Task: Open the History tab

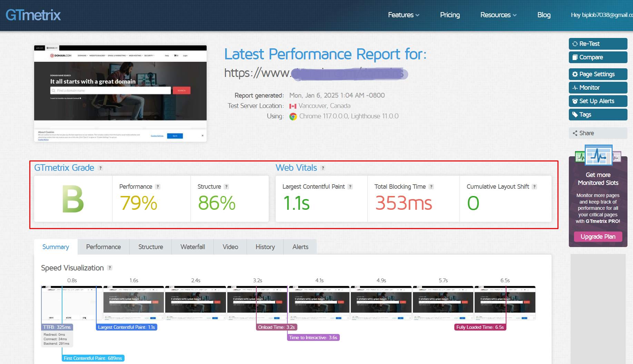Action: click(x=265, y=247)
